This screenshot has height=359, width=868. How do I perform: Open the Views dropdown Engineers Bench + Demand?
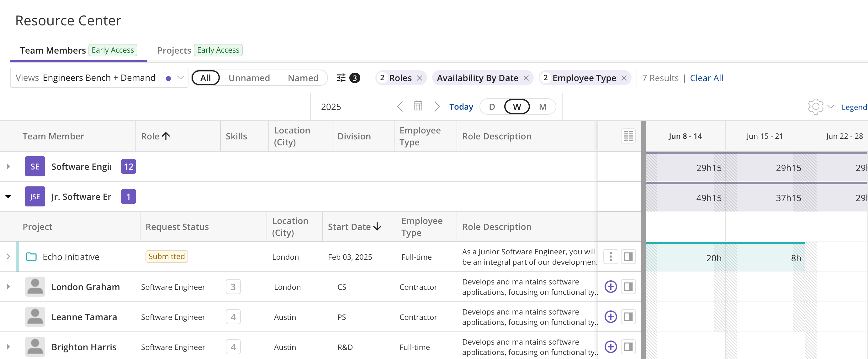click(x=99, y=78)
